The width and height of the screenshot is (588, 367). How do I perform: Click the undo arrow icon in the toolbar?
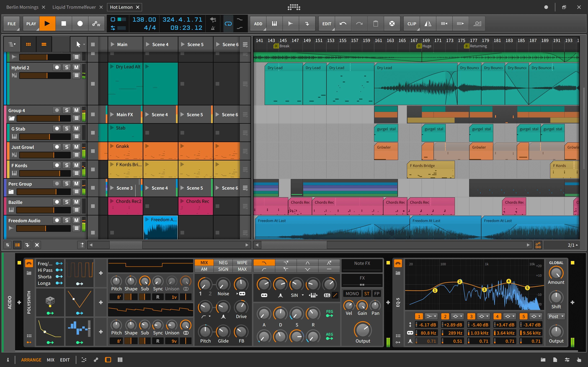pos(343,23)
